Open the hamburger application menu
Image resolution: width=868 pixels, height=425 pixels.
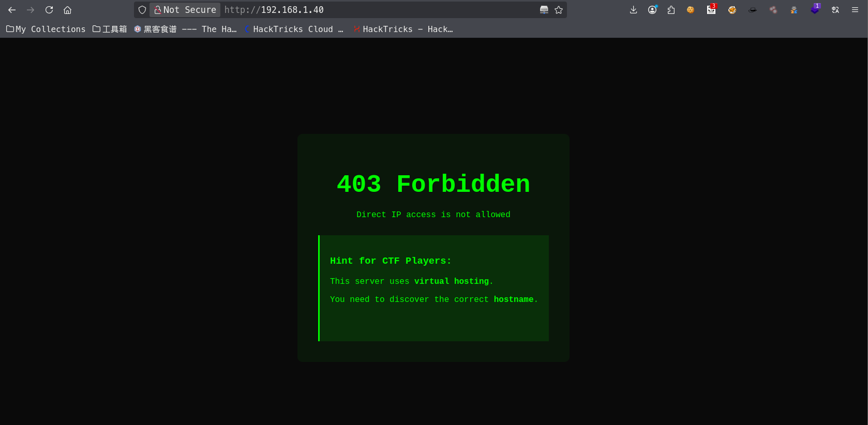tap(855, 10)
